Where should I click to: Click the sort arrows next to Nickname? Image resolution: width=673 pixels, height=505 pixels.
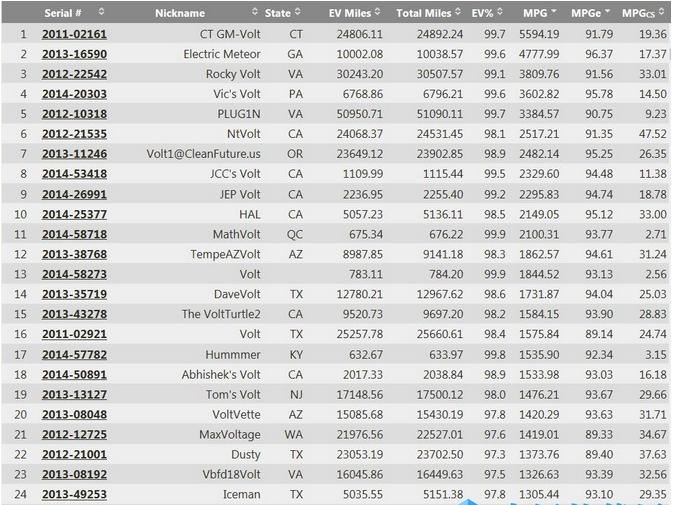(x=253, y=13)
